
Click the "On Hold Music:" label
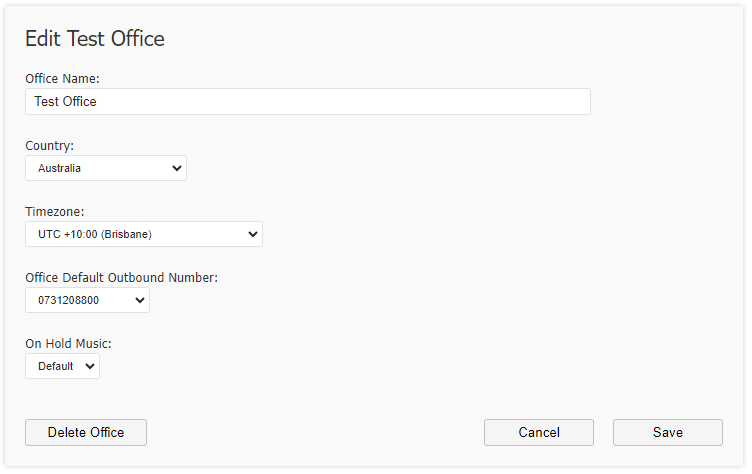click(x=68, y=344)
